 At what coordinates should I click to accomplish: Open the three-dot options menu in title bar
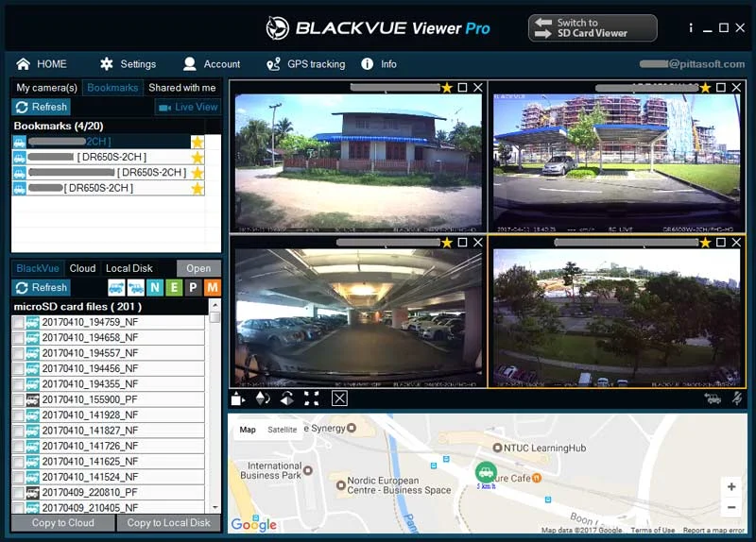coord(691,28)
